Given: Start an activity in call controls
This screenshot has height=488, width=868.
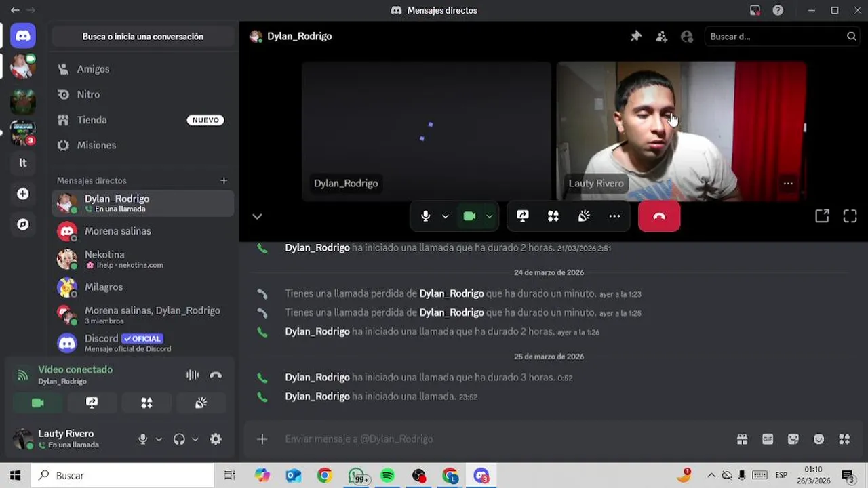Looking at the screenshot, I should point(553,216).
